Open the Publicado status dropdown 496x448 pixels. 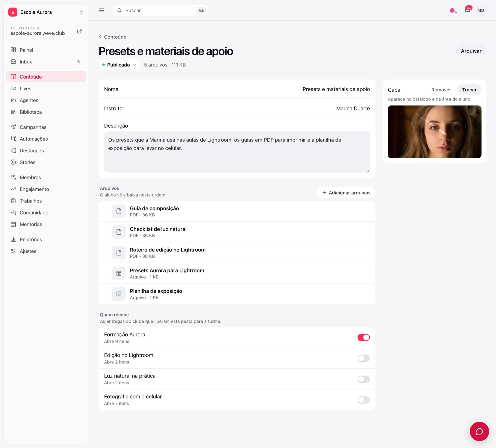coord(119,65)
